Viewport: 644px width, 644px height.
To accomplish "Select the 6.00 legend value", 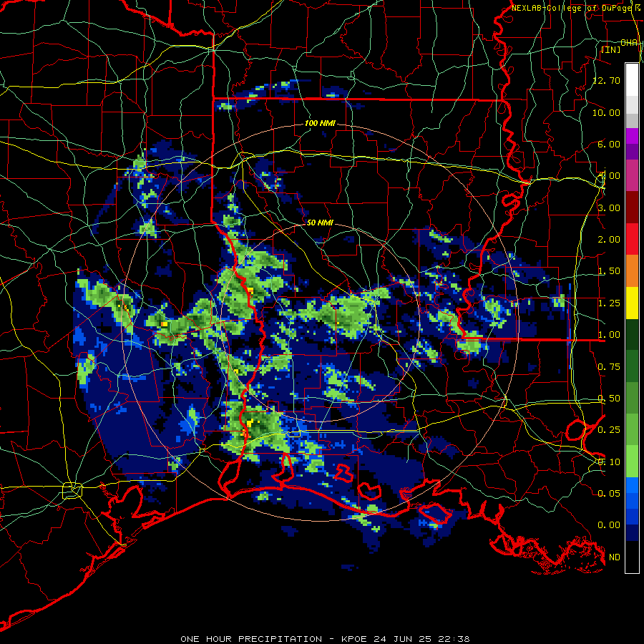I will point(609,144).
